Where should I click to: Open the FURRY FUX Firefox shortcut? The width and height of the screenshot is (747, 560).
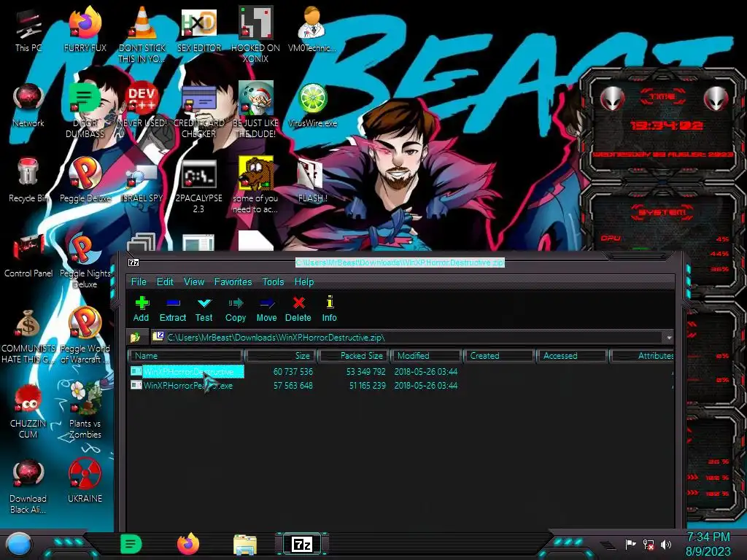click(85, 29)
